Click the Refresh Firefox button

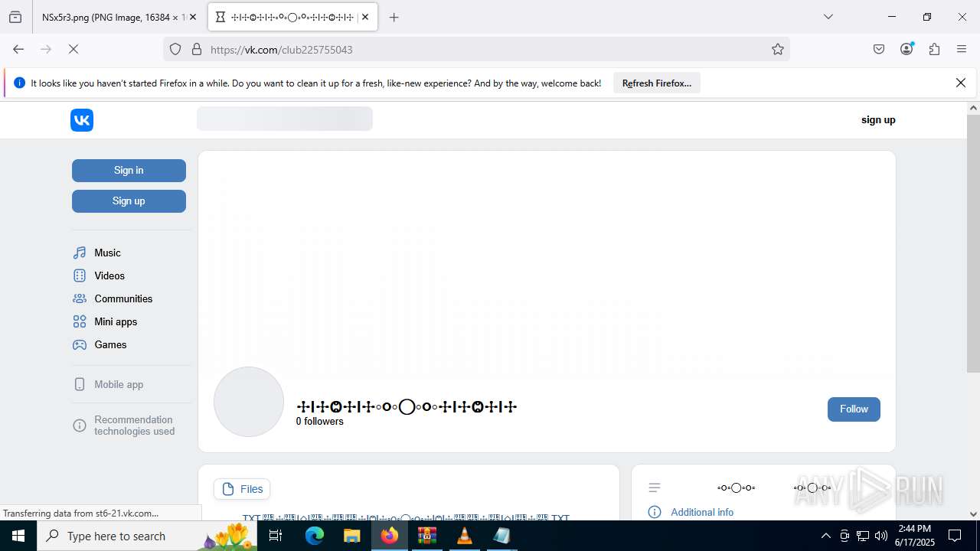pos(657,83)
